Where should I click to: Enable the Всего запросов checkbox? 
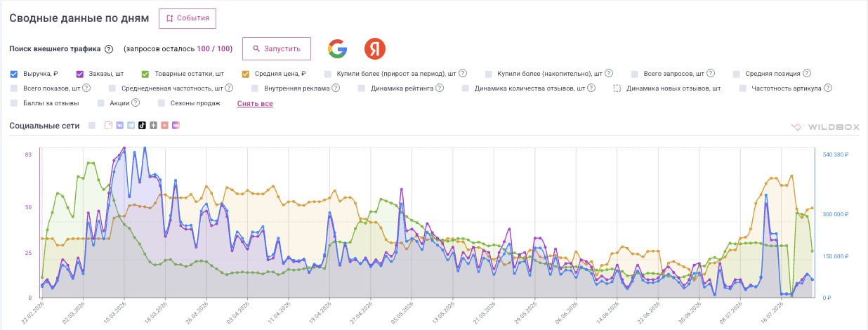coord(635,73)
